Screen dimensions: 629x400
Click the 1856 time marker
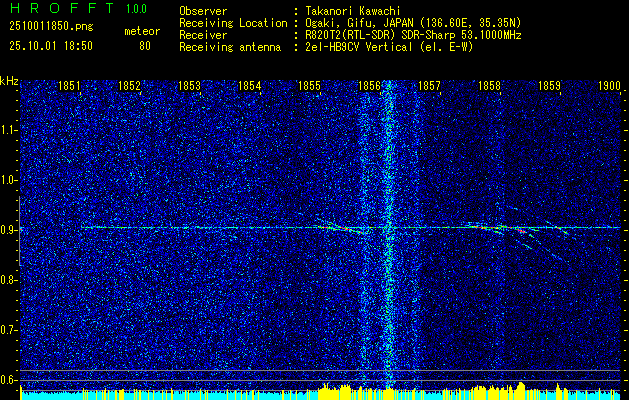369,85
